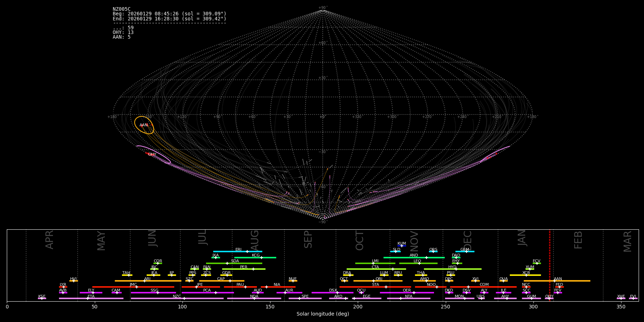
Task: Click the KCG shower label
Action: [256, 255]
